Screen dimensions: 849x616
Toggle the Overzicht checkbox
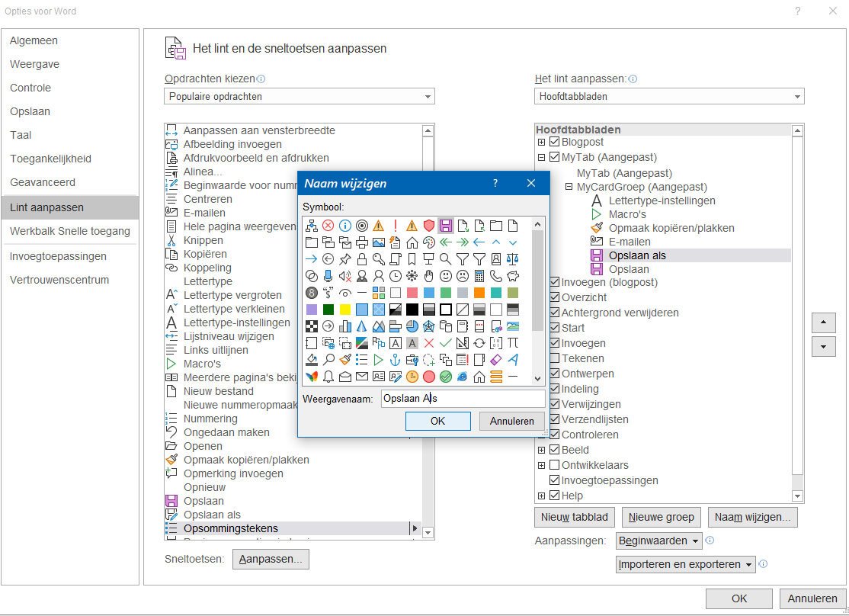point(555,297)
